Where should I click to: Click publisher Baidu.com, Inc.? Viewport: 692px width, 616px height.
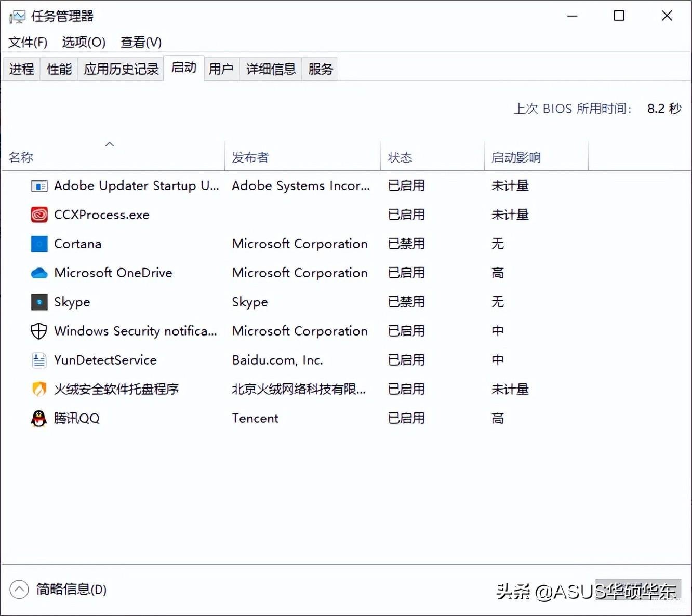click(277, 360)
